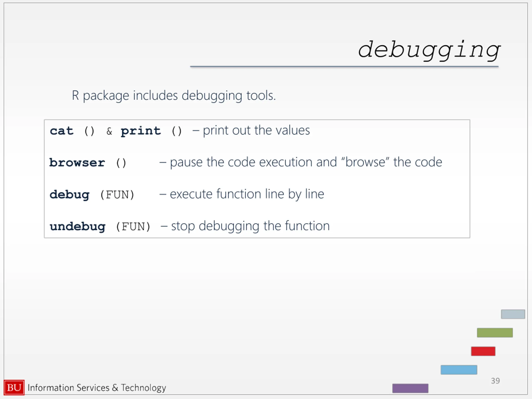Image resolution: width=532 pixels, height=399 pixels.
Task: Click the text print out the values
Action: (x=256, y=131)
